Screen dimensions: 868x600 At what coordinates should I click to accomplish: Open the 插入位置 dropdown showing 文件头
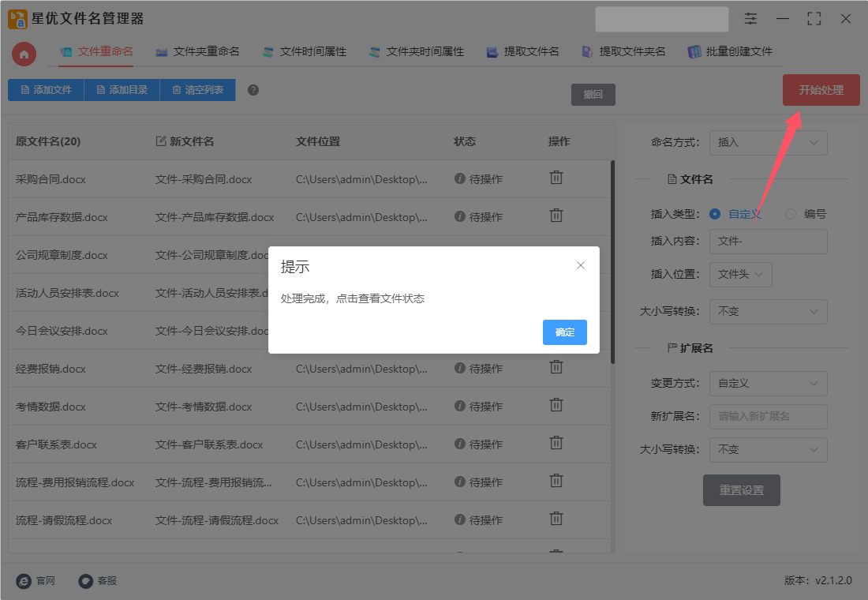coord(741,275)
